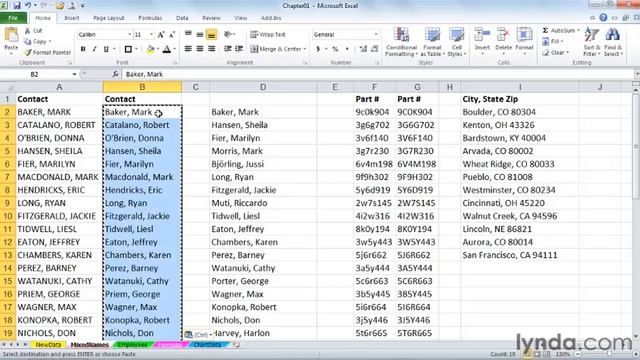
Task: Align text left
Action: point(188,49)
